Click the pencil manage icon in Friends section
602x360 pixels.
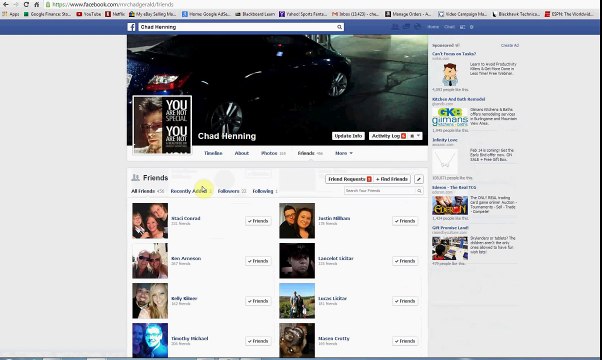tap(419, 179)
